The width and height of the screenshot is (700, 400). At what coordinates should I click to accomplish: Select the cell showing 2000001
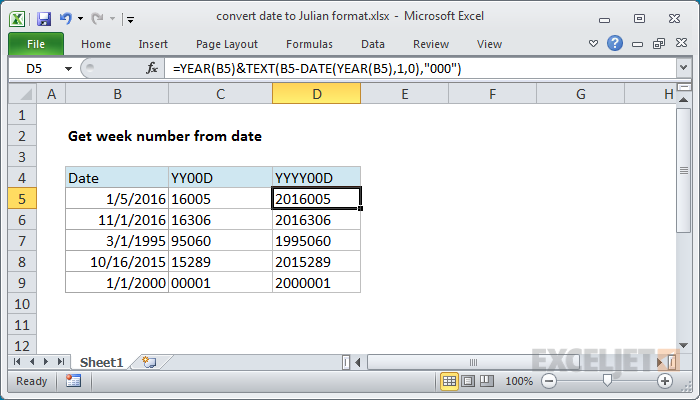click(x=317, y=283)
